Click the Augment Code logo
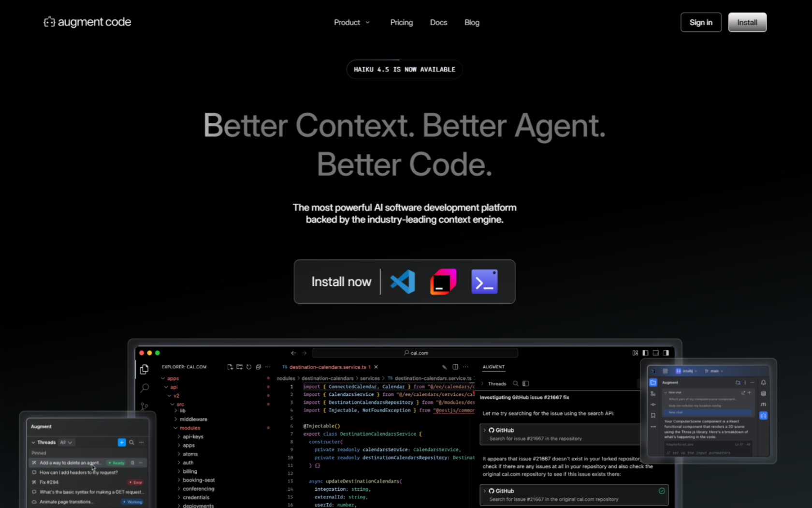This screenshot has height=508, width=812. tap(87, 22)
